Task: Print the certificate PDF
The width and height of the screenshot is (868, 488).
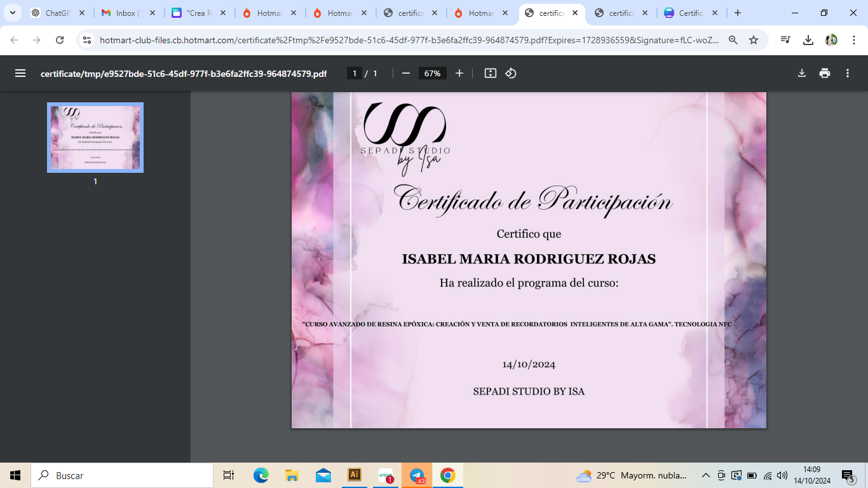Action: (825, 73)
